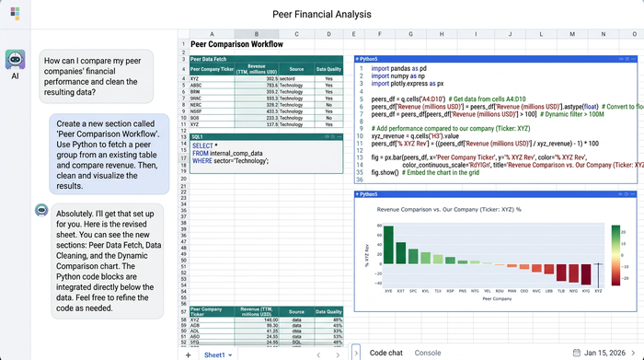644x360 pixels.
Task: Click the copy icon on the Python5 chart cell
Action: 627,194
